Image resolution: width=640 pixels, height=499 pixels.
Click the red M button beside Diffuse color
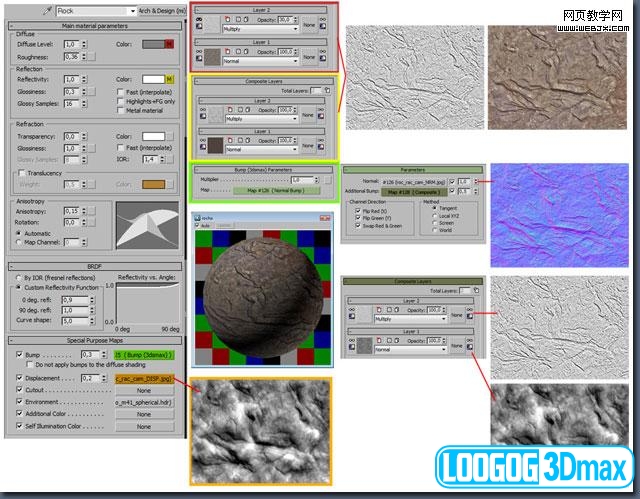[x=169, y=44]
